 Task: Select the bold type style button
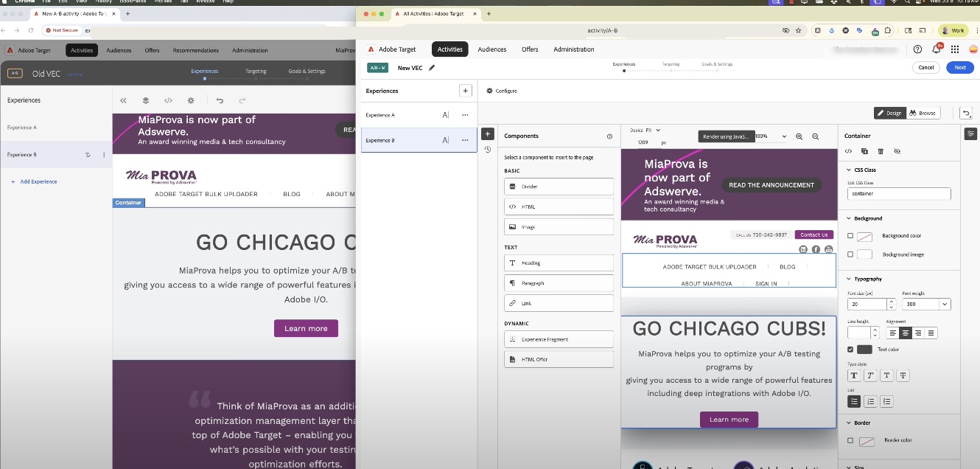tap(854, 375)
